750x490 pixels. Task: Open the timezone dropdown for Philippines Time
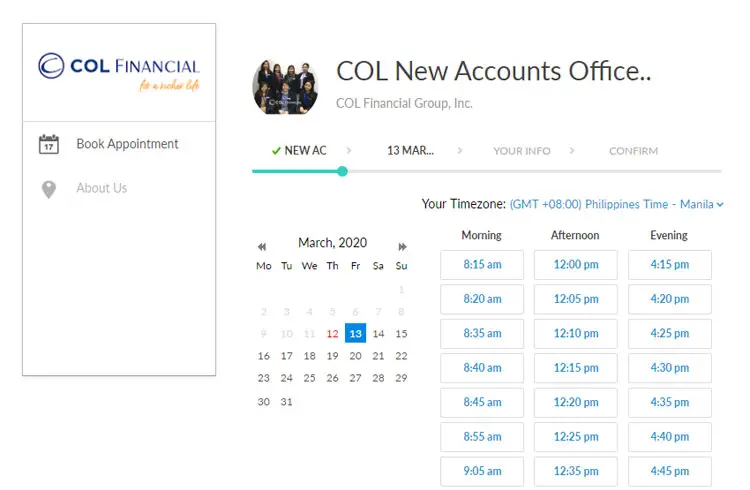[616, 204]
